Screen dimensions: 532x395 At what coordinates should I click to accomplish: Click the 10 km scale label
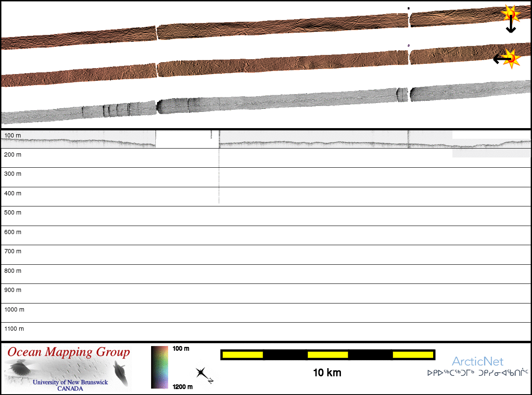(x=327, y=373)
